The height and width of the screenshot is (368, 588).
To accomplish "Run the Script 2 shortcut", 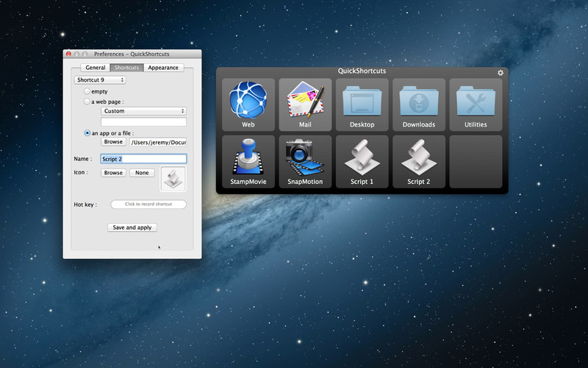I will pos(419,162).
